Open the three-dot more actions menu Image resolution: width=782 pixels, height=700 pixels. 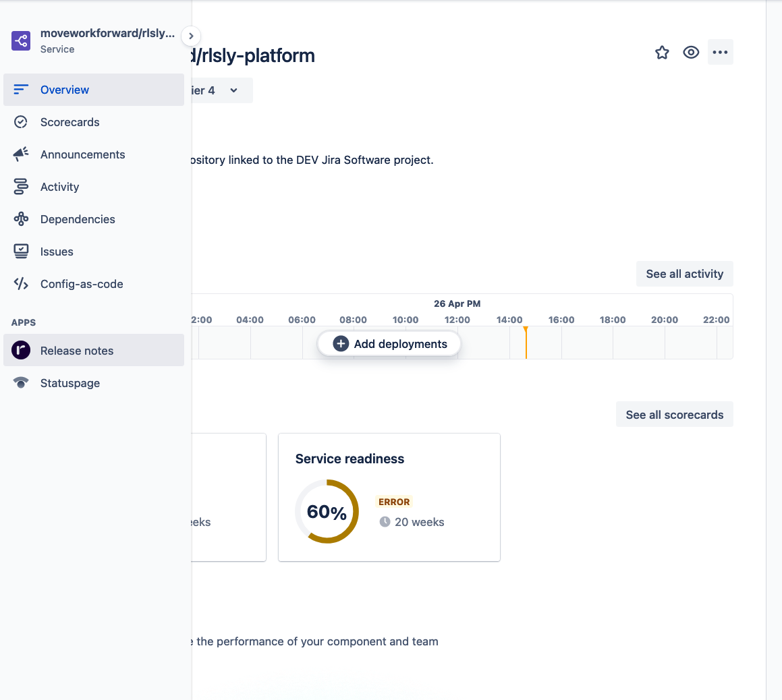(720, 53)
